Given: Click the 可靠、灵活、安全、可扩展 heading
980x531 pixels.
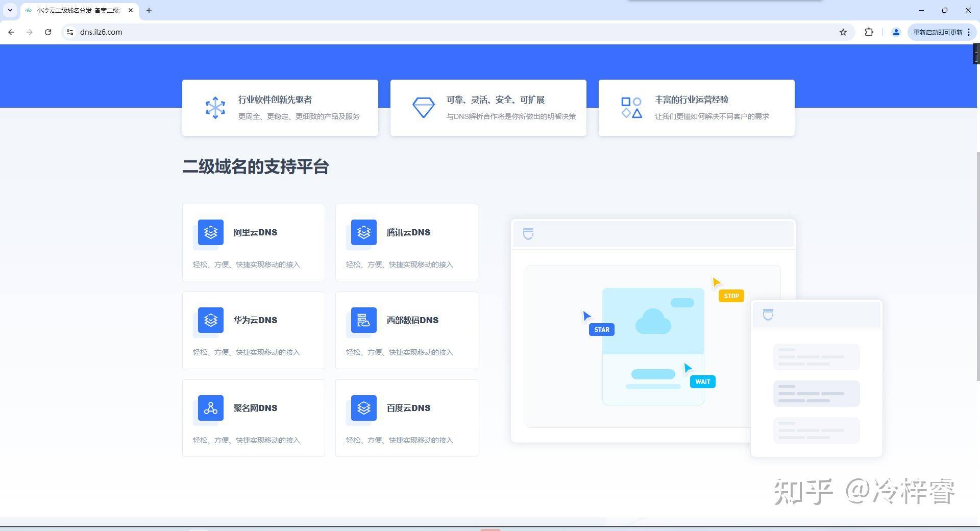Looking at the screenshot, I should (495, 100).
